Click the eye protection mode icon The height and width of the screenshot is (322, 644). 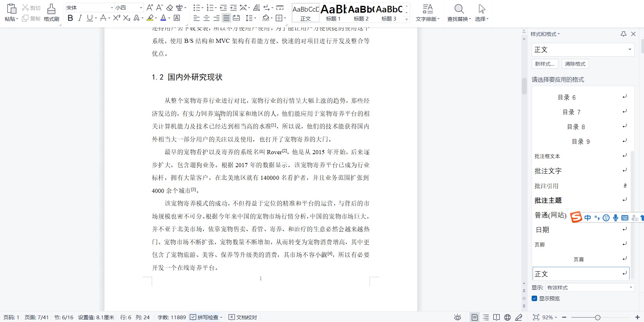click(458, 318)
